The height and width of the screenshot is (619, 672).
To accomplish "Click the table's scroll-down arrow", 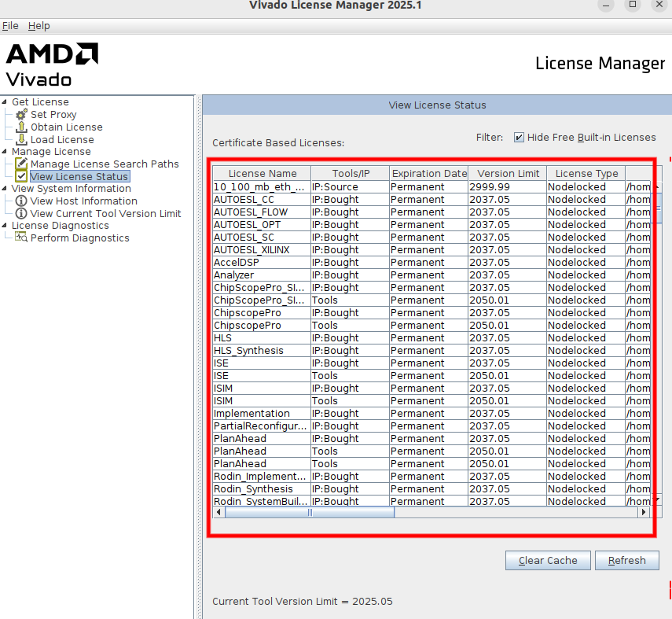I will click(655, 500).
